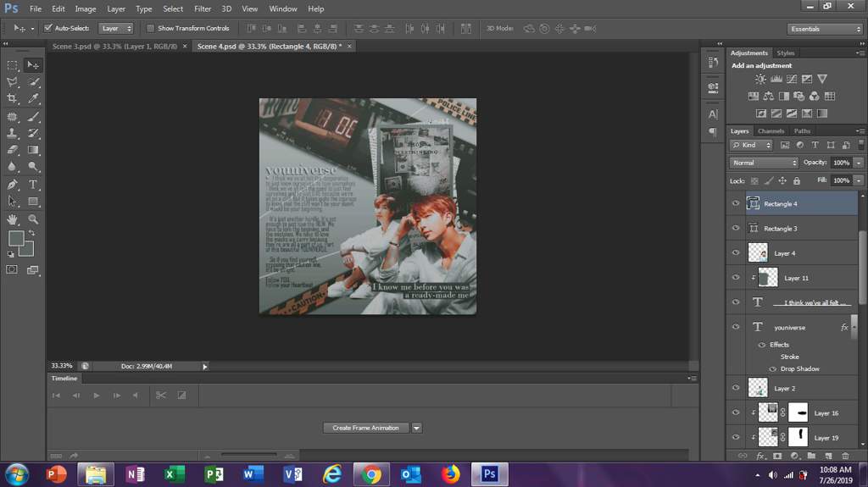The height and width of the screenshot is (487, 868).
Task: Toggle visibility of Layer 2
Action: (x=736, y=388)
